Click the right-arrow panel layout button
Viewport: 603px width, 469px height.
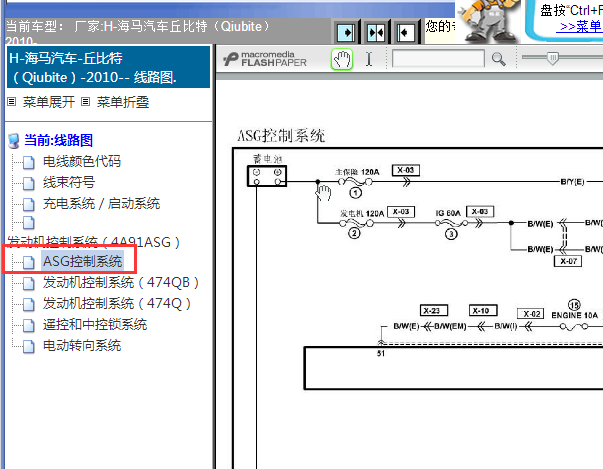point(346,33)
